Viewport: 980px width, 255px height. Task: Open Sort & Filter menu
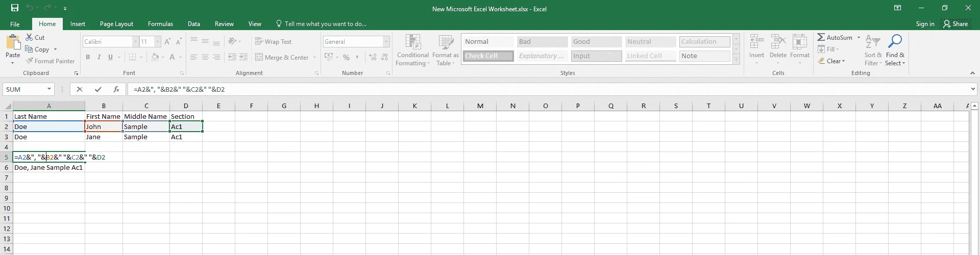tap(873, 50)
